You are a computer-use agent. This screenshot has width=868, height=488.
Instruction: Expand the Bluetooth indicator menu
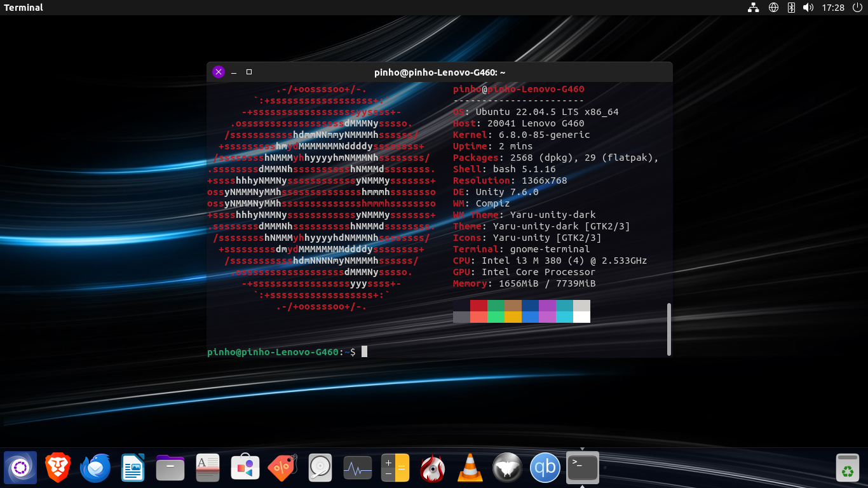[791, 8]
